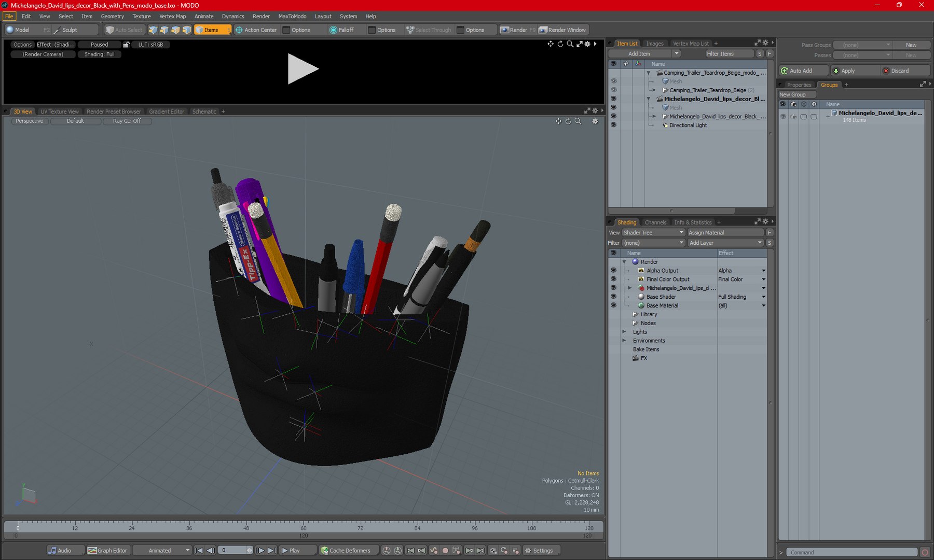The width and height of the screenshot is (934, 560).
Task: Select the Action Center tool
Action: 256,30
